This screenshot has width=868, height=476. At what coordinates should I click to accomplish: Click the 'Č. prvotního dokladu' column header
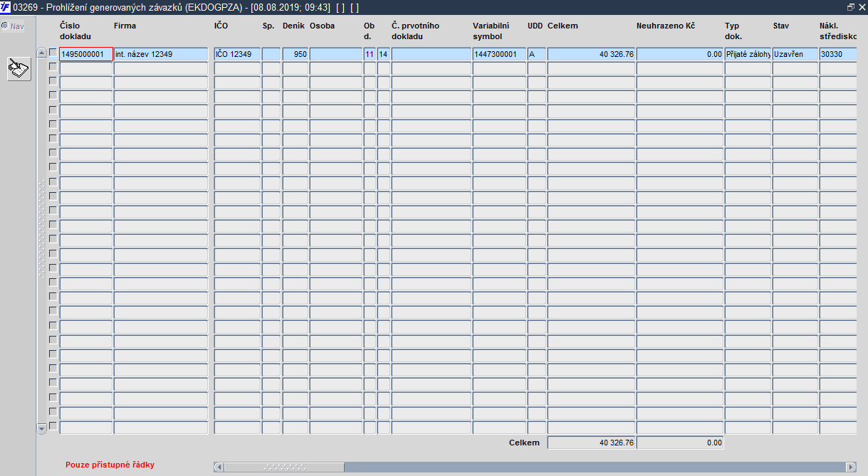click(416, 31)
